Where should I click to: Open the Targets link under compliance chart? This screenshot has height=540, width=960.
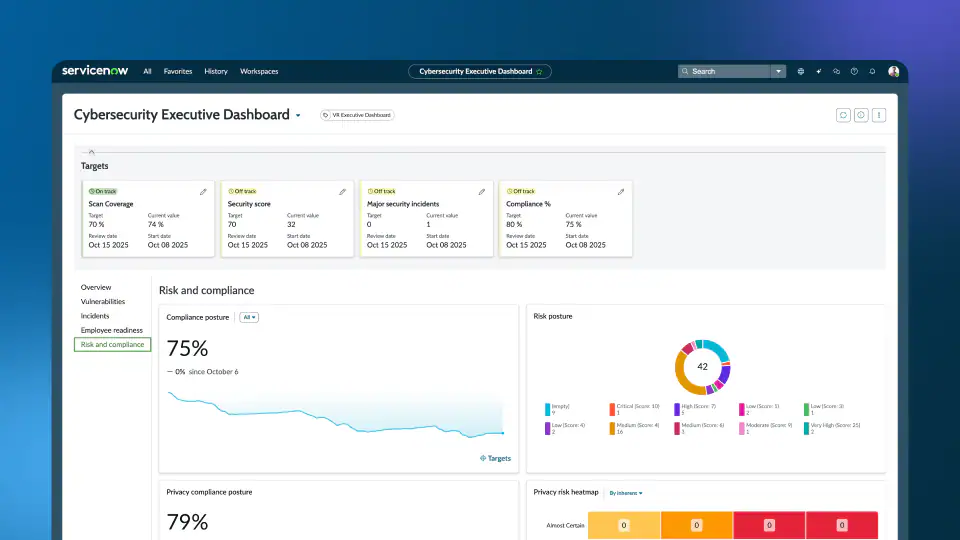tap(495, 458)
